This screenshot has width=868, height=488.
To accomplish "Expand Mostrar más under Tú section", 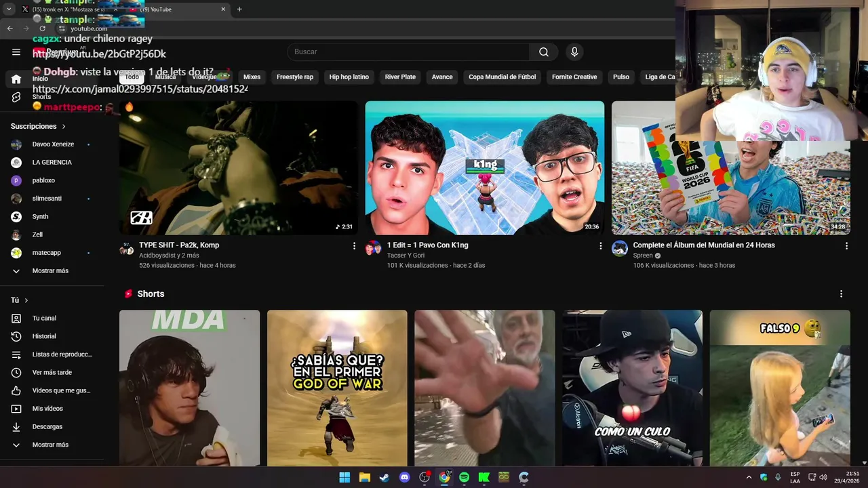I will click(51, 445).
